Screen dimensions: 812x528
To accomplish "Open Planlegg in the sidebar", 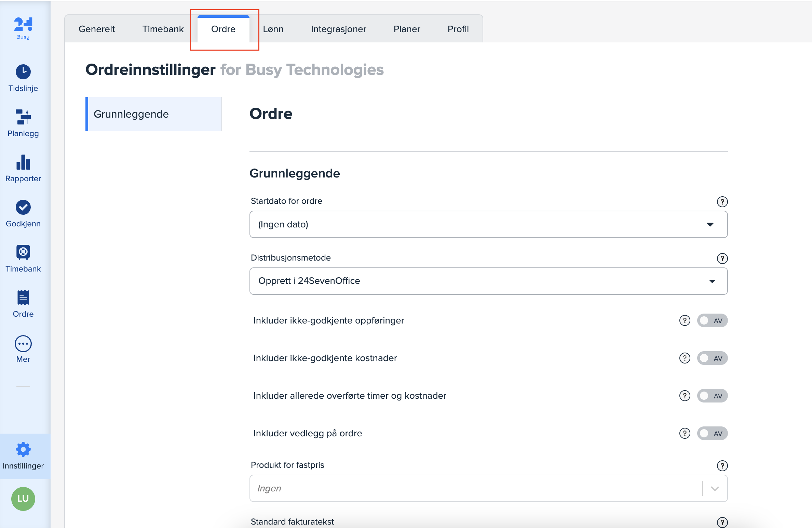I will pos(23,123).
